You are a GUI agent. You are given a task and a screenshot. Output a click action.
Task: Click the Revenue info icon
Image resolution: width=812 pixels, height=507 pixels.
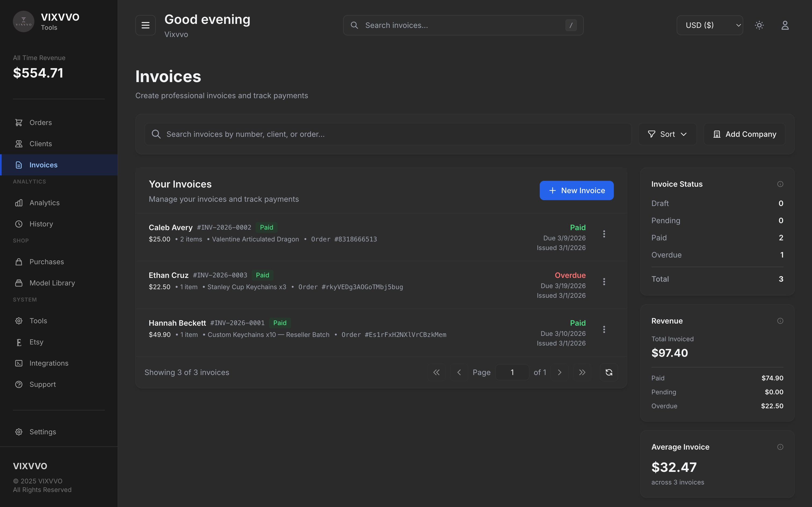pyautogui.click(x=780, y=321)
